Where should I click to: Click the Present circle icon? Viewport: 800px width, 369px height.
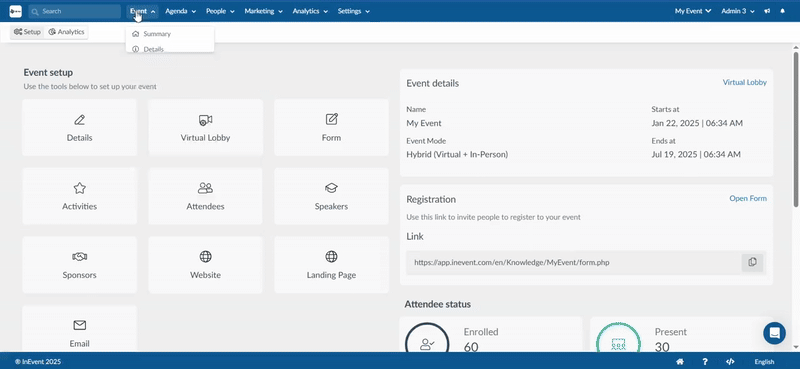(618, 337)
